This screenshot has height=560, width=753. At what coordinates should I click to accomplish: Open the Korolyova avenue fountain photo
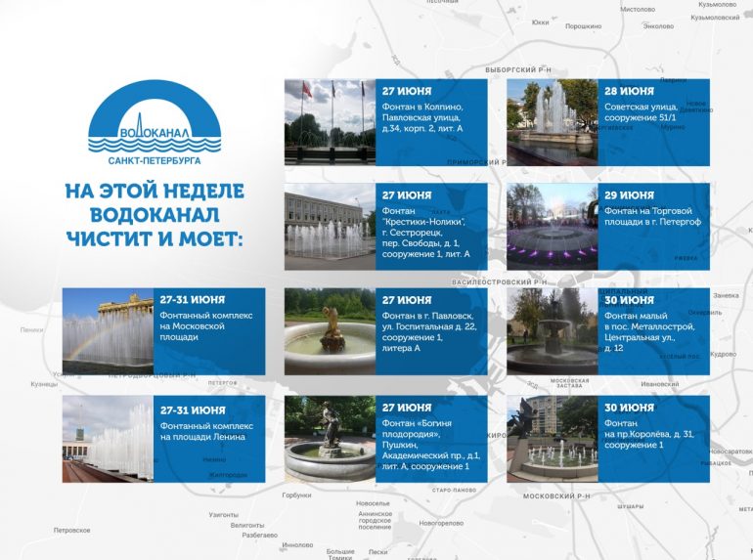click(553, 439)
